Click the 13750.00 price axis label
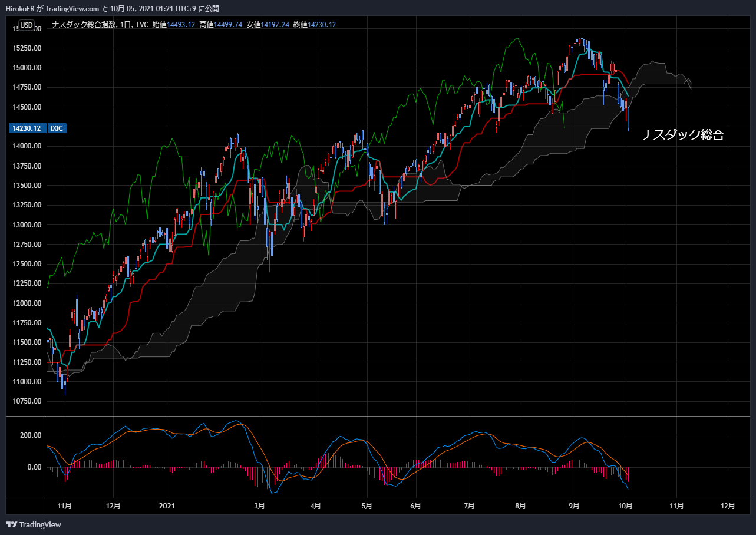The height and width of the screenshot is (535, 756). [26, 166]
